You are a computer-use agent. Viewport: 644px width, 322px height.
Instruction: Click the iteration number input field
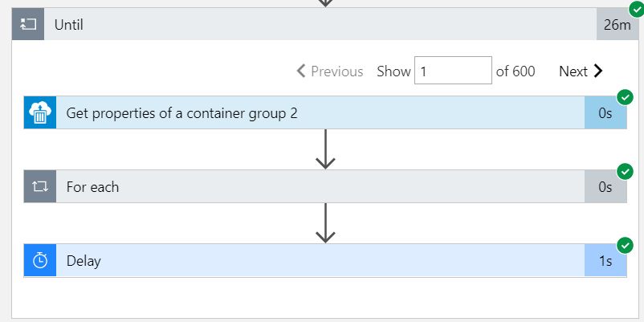click(x=453, y=71)
